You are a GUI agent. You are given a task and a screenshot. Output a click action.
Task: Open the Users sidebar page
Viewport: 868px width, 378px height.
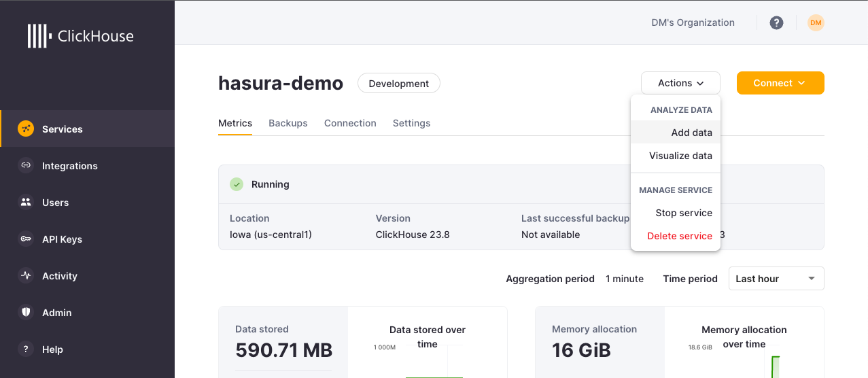(87, 202)
